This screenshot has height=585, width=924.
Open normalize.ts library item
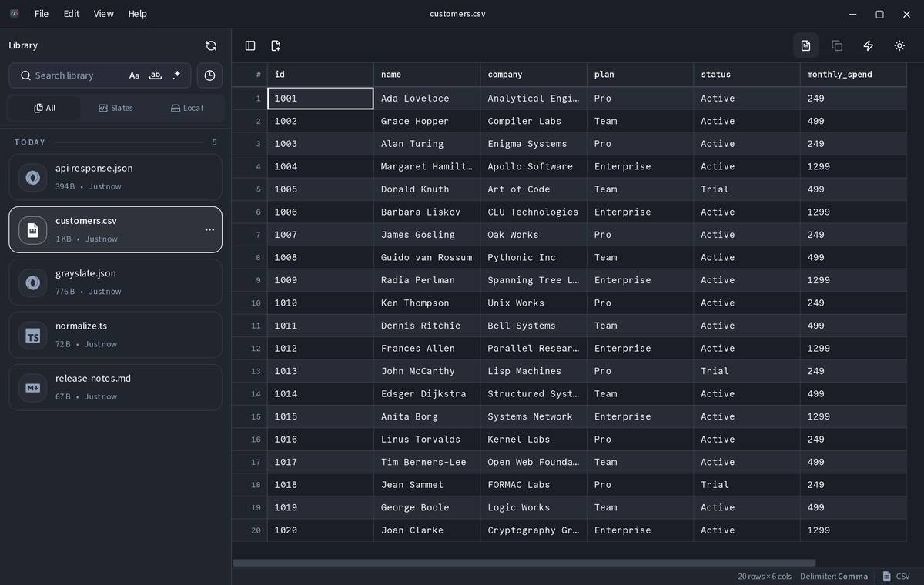115,335
